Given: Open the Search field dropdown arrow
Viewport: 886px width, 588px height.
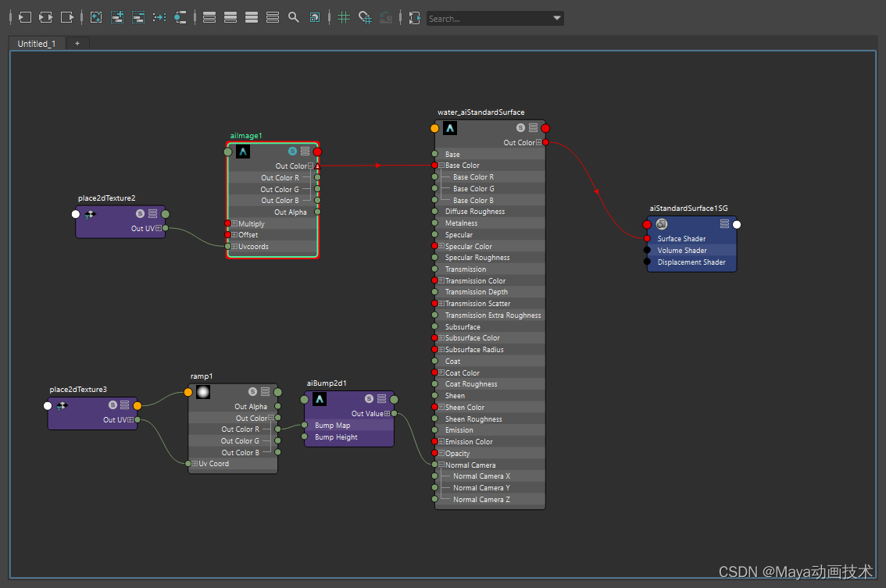Looking at the screenshot, I should pyautogui.click(x=557, y=18).
